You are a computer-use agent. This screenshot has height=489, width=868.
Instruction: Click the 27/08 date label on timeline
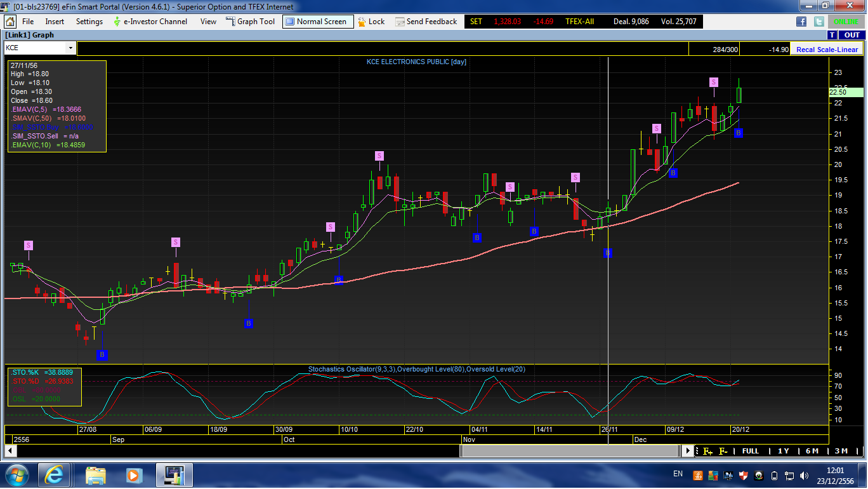(87, 429)
